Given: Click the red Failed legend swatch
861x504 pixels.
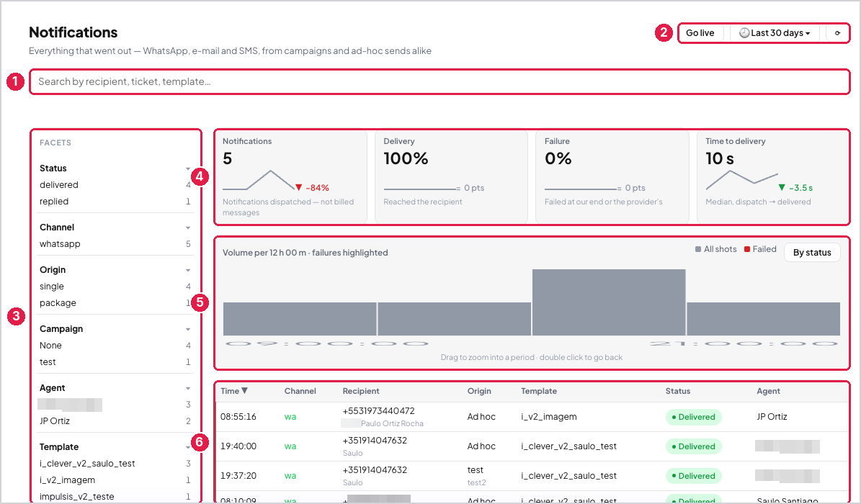Looking at the screenshot, I should [746, 249].
